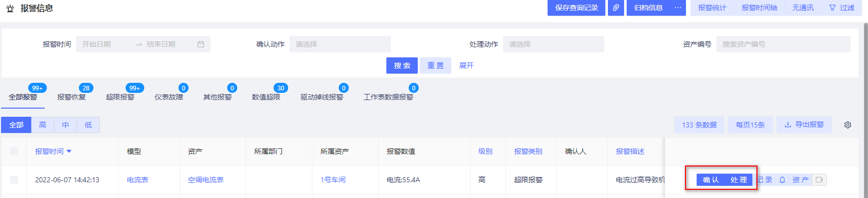Click the 超限报警 cell in the alarm row
The height and width of the screenshot is (198, 868).
528,180
